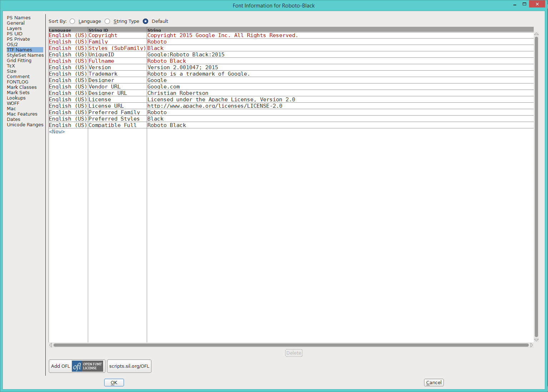The height and width of the screenshot is (392, 548).
Task: Select the String Type sort option
Action: coord(107,21)
